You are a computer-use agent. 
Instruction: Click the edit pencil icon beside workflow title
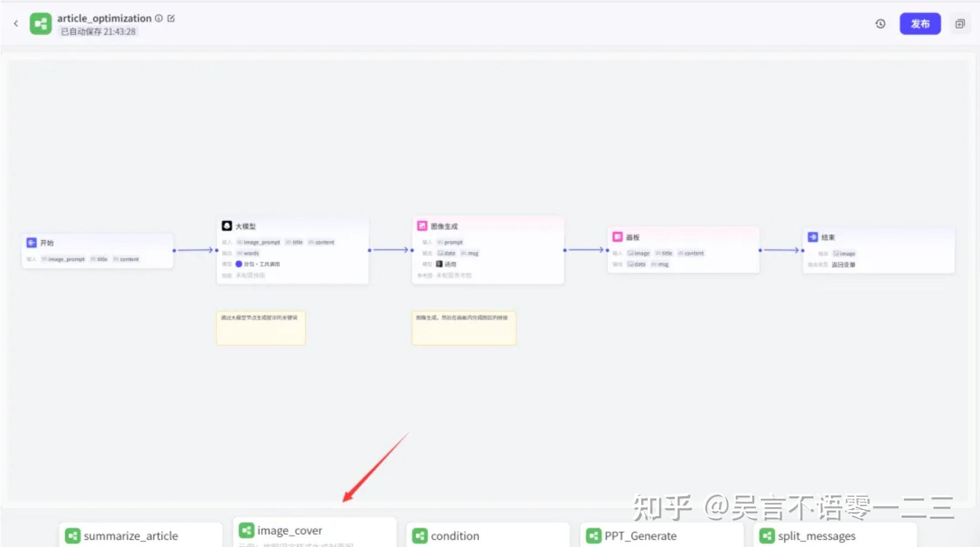pos(171,18)
